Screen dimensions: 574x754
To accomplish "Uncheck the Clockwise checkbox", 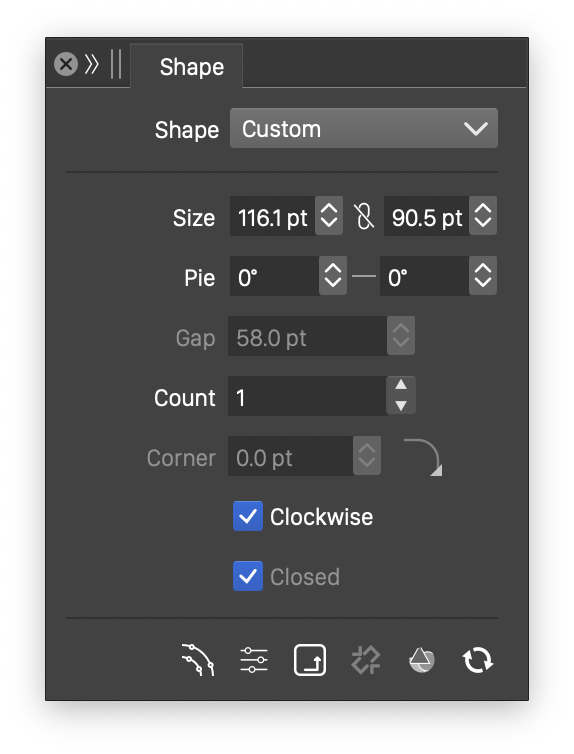I will [248, 516].
